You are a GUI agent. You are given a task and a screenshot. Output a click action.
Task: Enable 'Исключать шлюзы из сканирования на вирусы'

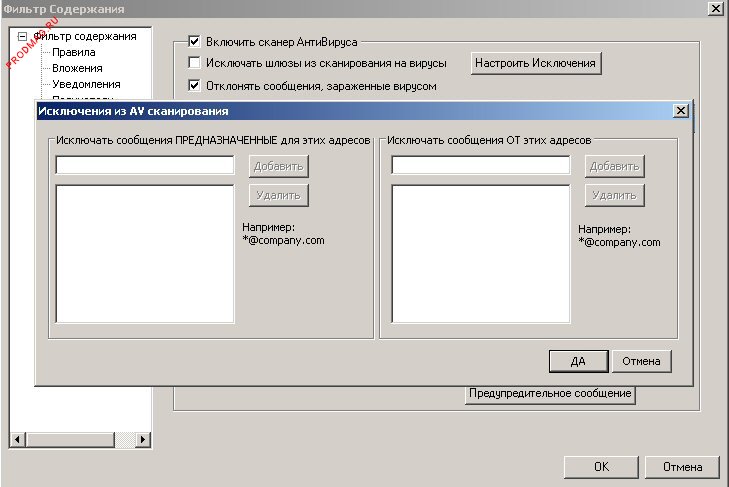[195, 63]
